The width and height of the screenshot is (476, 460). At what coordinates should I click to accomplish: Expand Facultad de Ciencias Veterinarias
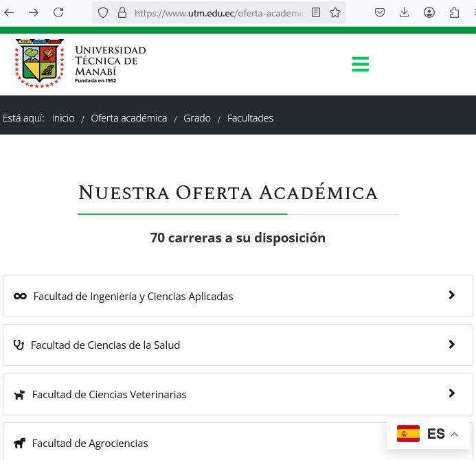coord(238,394)
